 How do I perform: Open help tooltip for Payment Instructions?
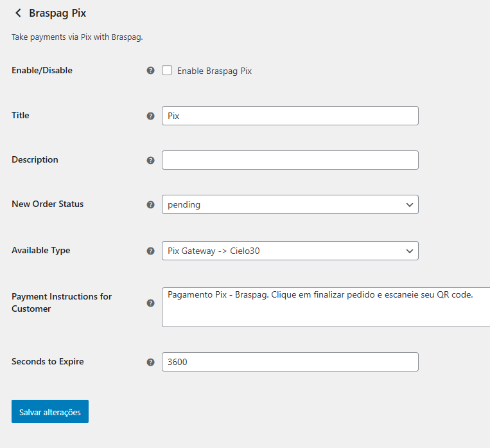tap(151, 303)
